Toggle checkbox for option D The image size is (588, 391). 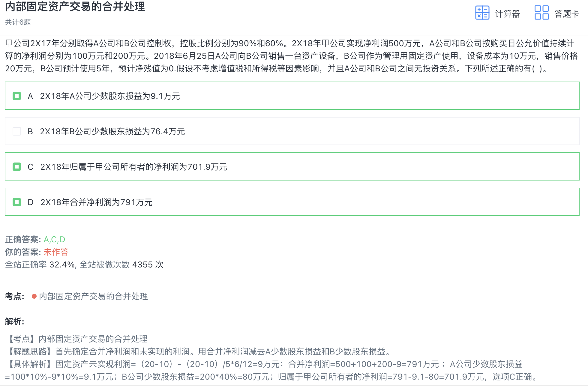pyautogui.click(x=17, y=202)
